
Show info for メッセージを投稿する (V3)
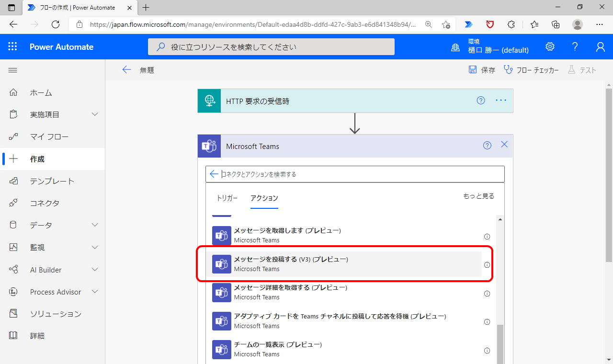pos(487,265)
